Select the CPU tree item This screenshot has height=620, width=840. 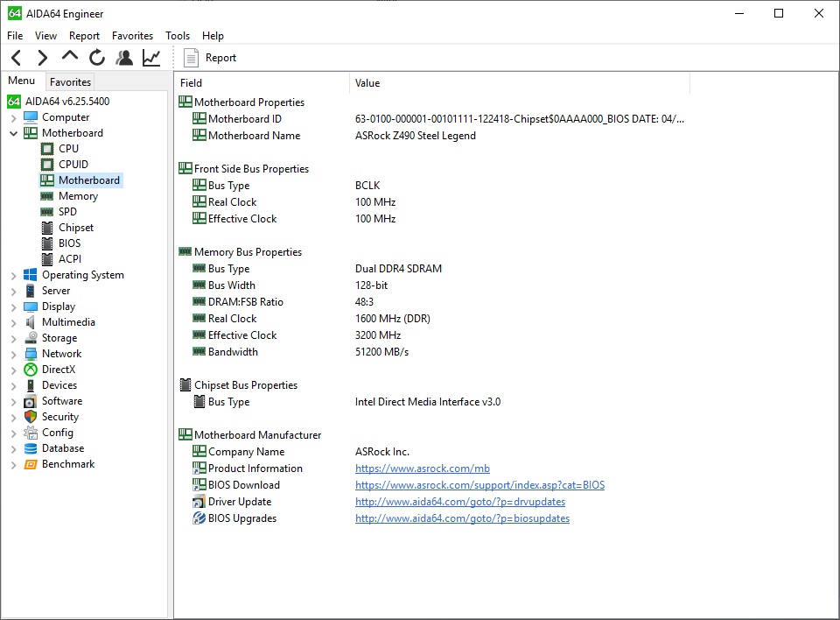click(68, 149)
